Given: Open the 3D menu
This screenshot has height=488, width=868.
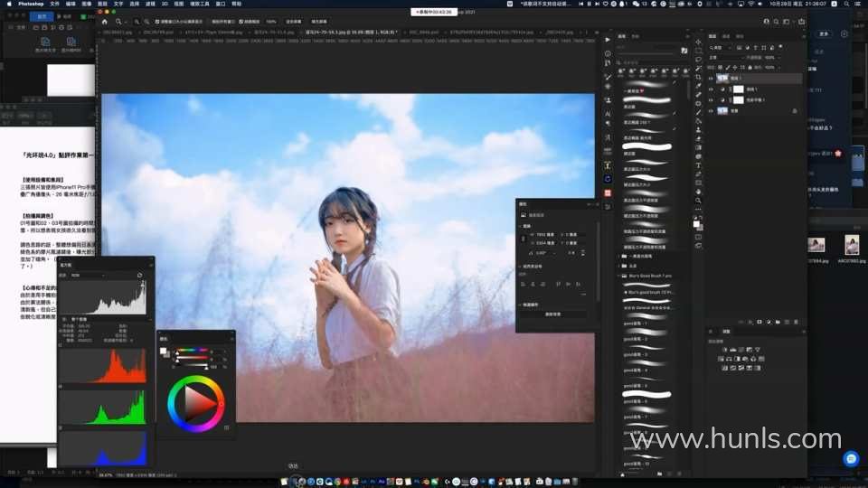Looking at the screenshot, I should (165, 4).
